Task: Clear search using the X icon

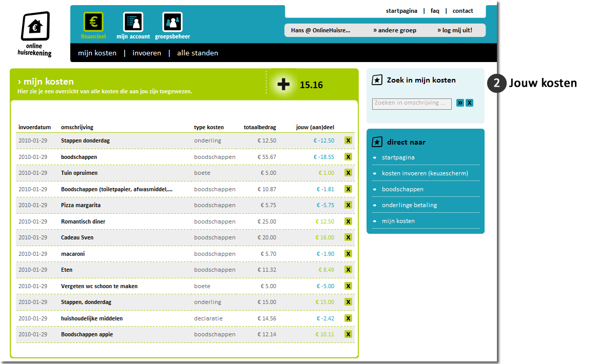Action: [x=469, y=103]
